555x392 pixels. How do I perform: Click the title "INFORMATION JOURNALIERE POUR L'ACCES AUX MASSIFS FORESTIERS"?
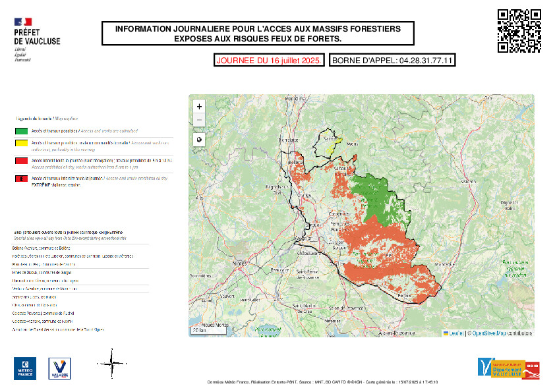(258, 28)
